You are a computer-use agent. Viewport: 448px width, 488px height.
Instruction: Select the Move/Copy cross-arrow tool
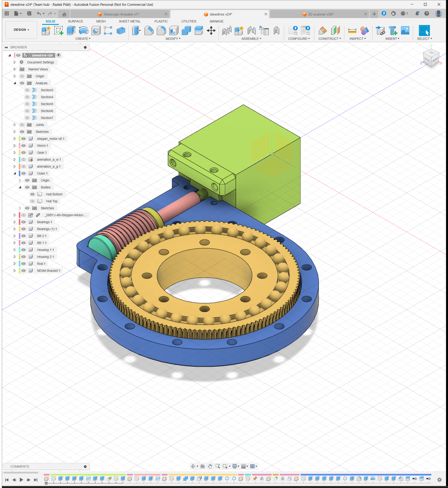tap(211, 31)
